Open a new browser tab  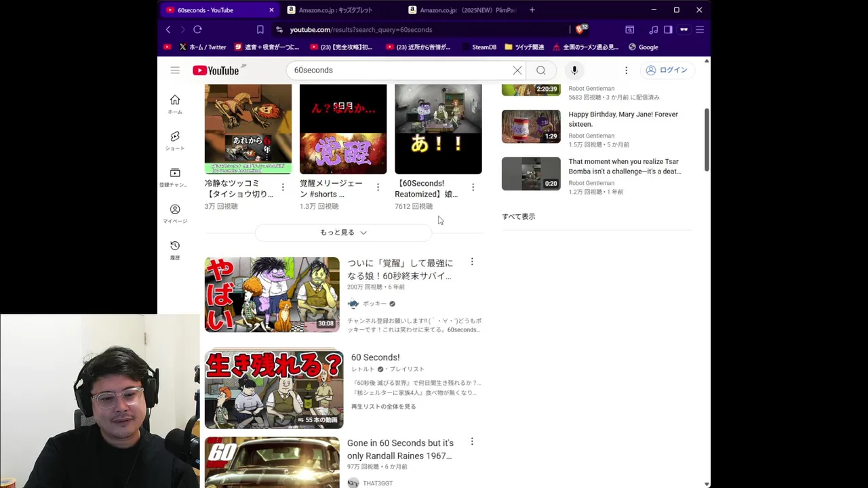pos(532,10)
